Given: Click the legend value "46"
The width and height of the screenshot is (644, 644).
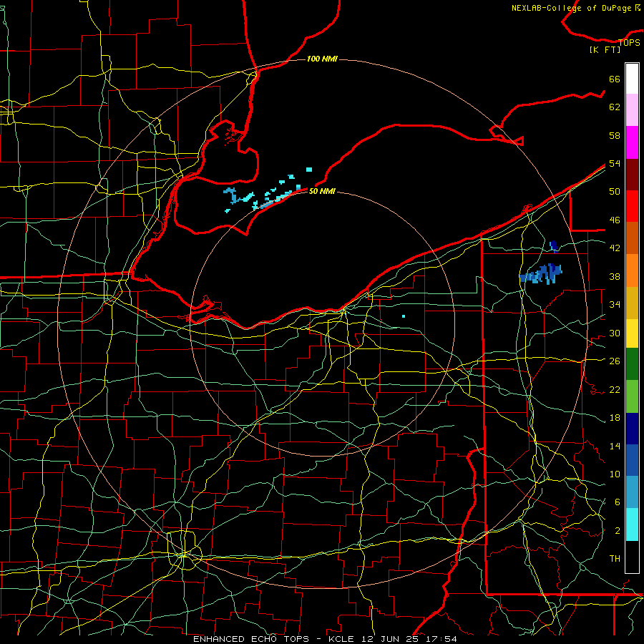Looking at the screenshot, I should point(615,220).
